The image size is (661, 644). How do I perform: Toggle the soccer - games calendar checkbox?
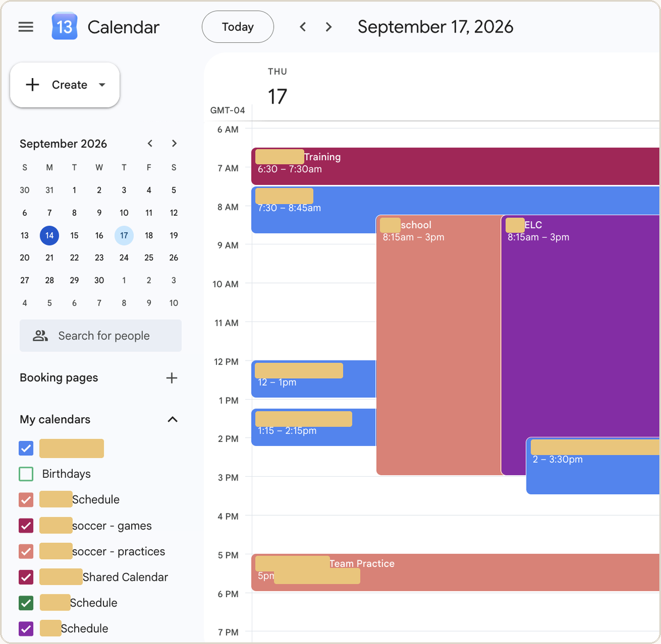coord(26,526)
